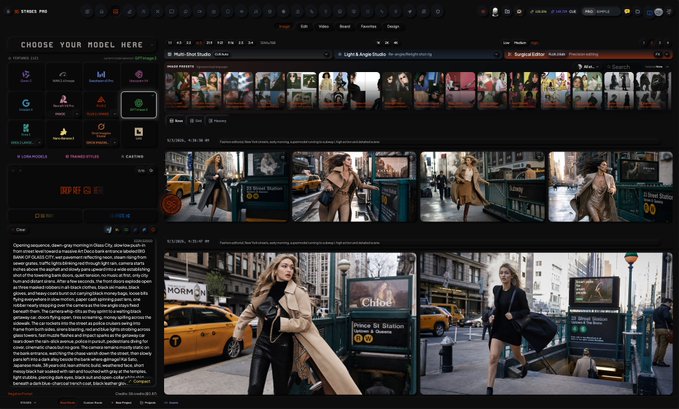Switch to the Favorites tab

pyautogui.click(x=369, y=26)
